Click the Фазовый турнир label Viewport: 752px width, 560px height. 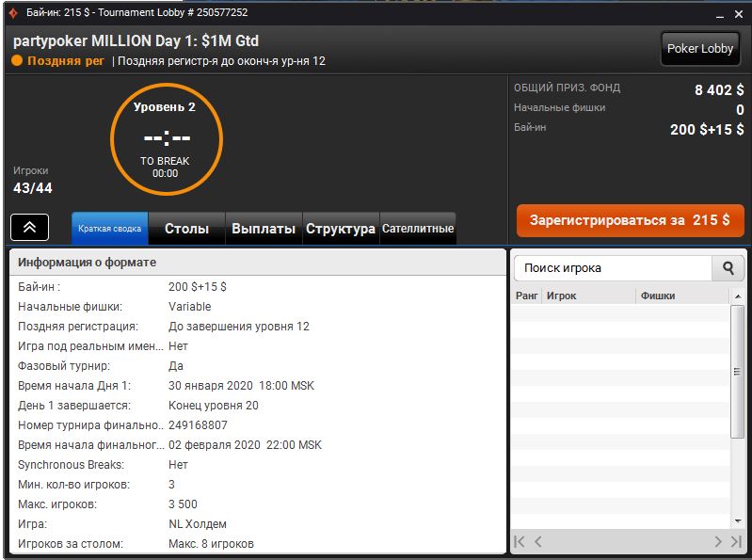tap(64, 366)
